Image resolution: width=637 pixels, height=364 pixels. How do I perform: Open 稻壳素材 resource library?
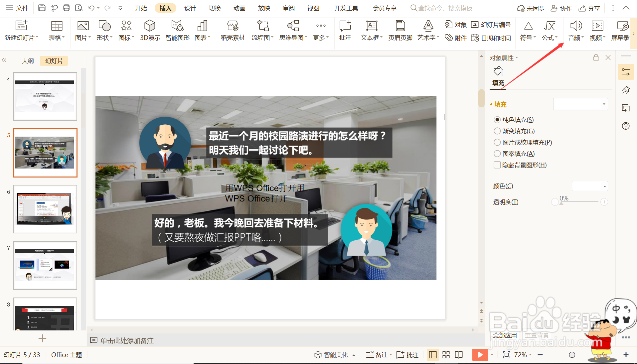(x=233, y=31)
